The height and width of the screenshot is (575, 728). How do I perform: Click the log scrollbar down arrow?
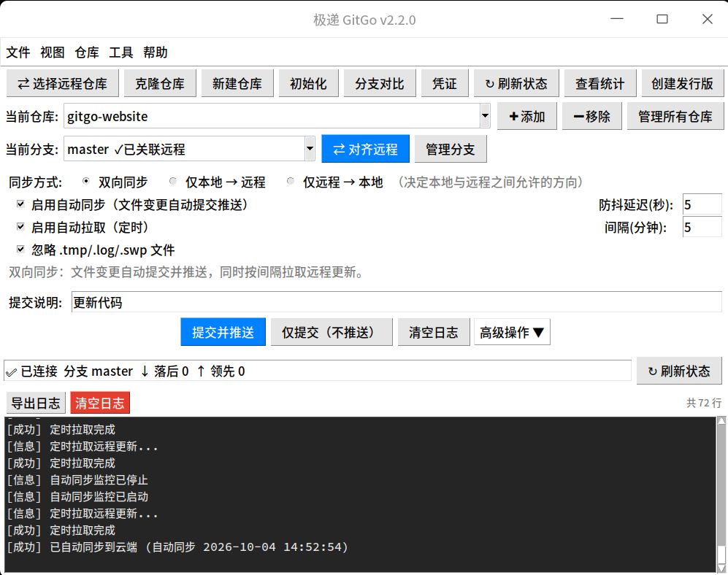[721, 568]
